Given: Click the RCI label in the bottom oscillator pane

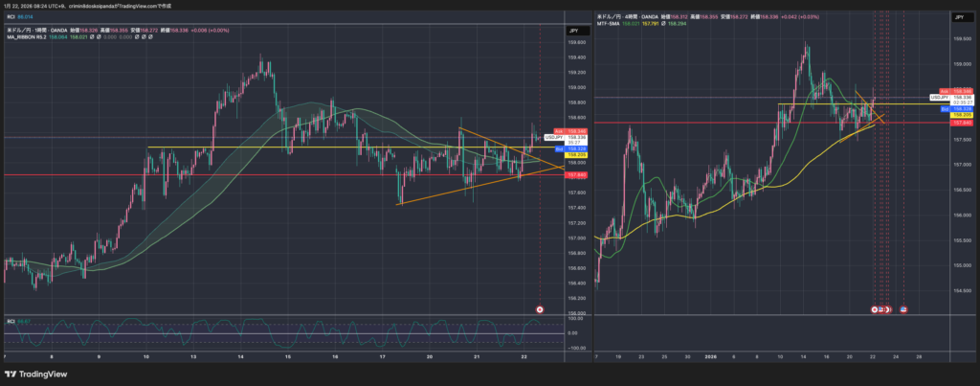Looking at the screenshot, I should tap(11, 320).
